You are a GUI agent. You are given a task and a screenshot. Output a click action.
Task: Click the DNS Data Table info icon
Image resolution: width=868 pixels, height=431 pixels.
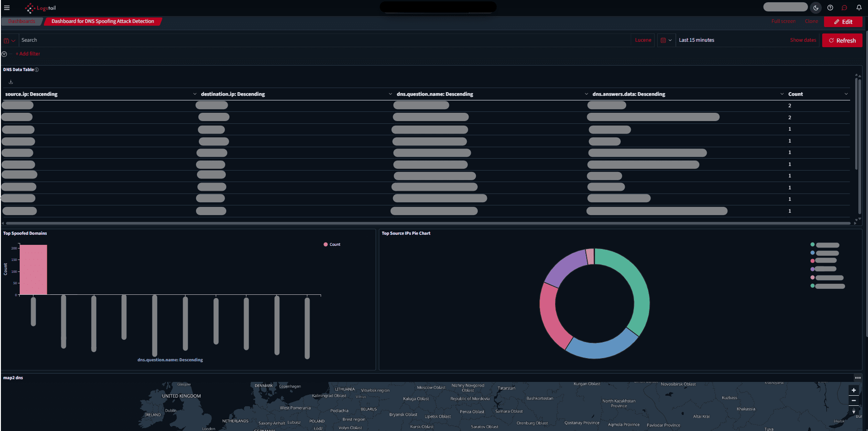[37, 70]
